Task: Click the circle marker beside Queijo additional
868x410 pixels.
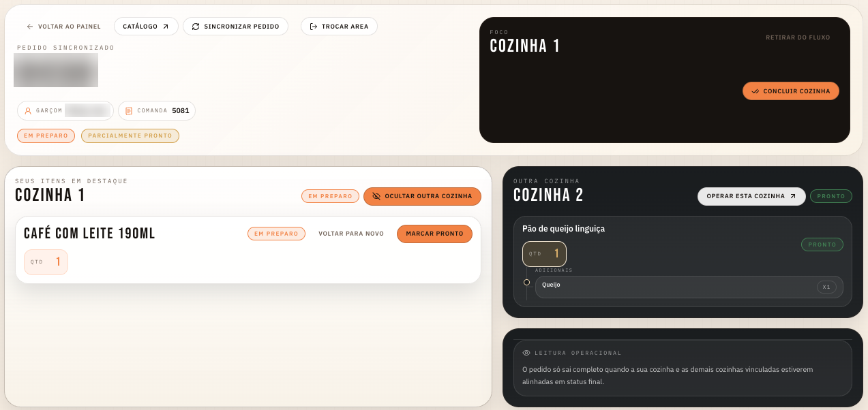Action: tap(526, 282)
